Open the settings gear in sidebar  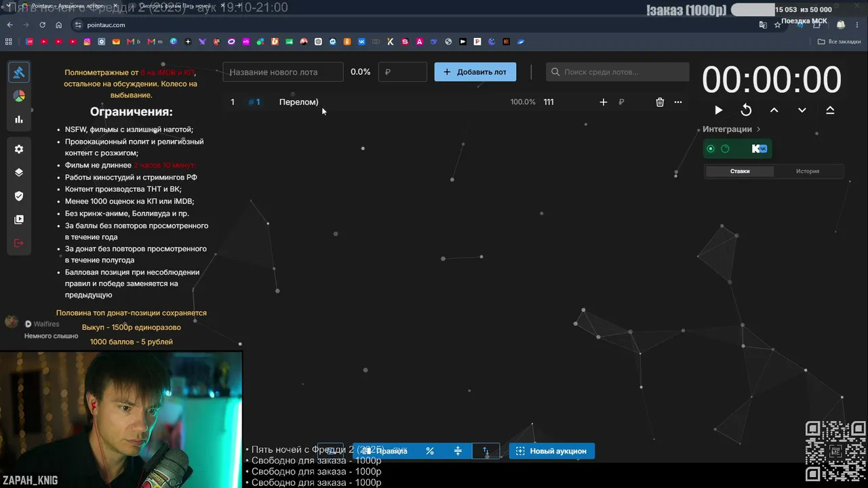[19, 149]
